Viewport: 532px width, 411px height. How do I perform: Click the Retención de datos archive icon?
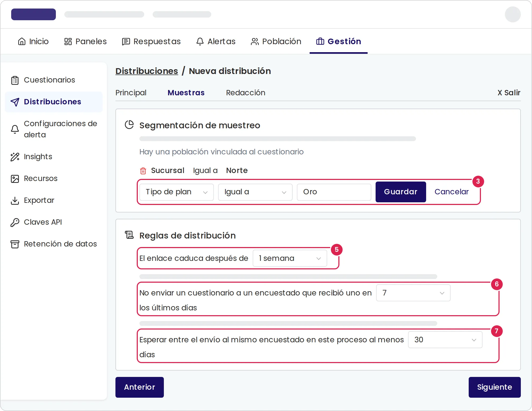tap(15, 244)
